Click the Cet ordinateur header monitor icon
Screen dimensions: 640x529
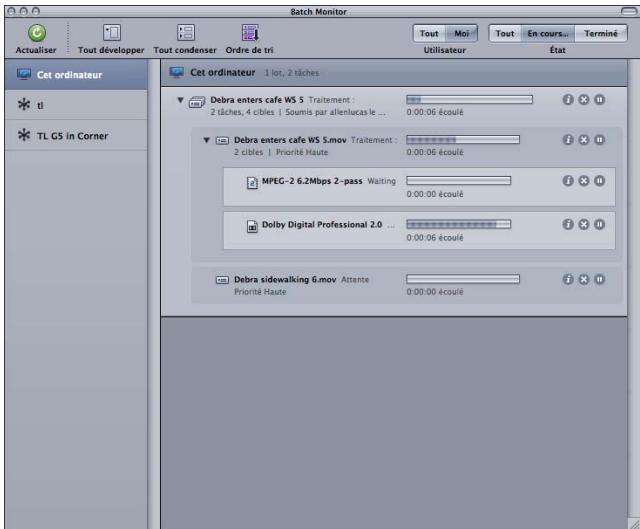tap(177, 73)
